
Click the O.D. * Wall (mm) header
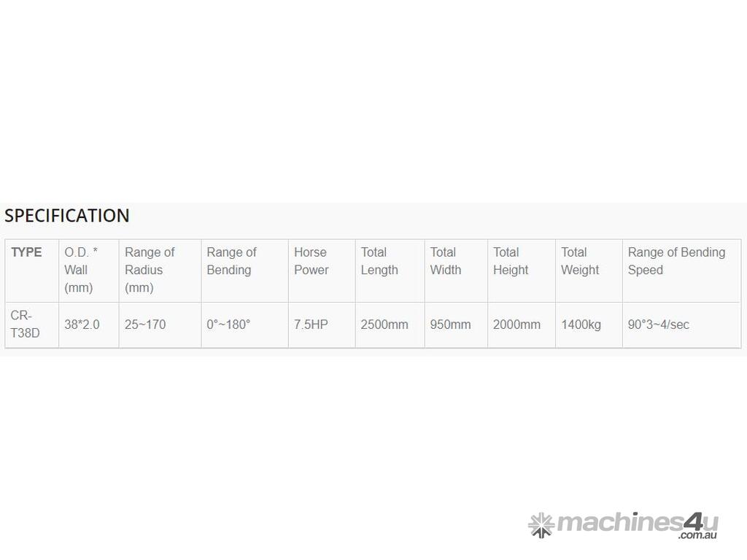pyautogui.click(x=80, y=270)
